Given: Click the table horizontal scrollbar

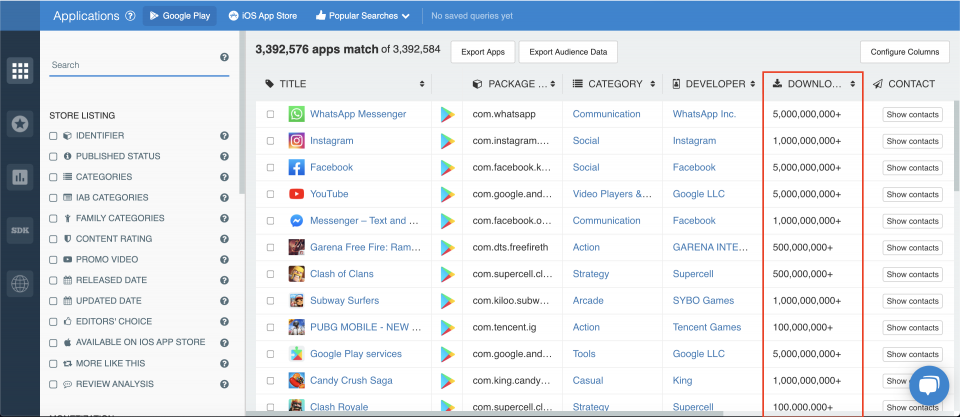Looking at the screenshot, I should [x=484, y=413].
